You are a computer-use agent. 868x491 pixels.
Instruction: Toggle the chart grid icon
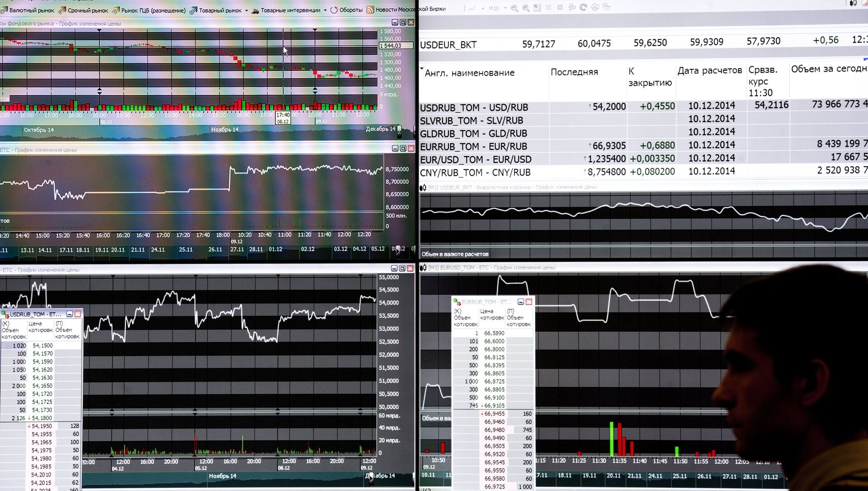pyautogui.click(x=548, y=8)
